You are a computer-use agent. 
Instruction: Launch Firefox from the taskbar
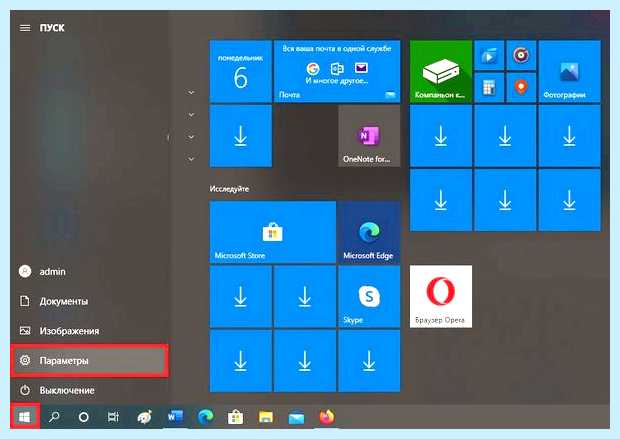click(x=327, y=417)
